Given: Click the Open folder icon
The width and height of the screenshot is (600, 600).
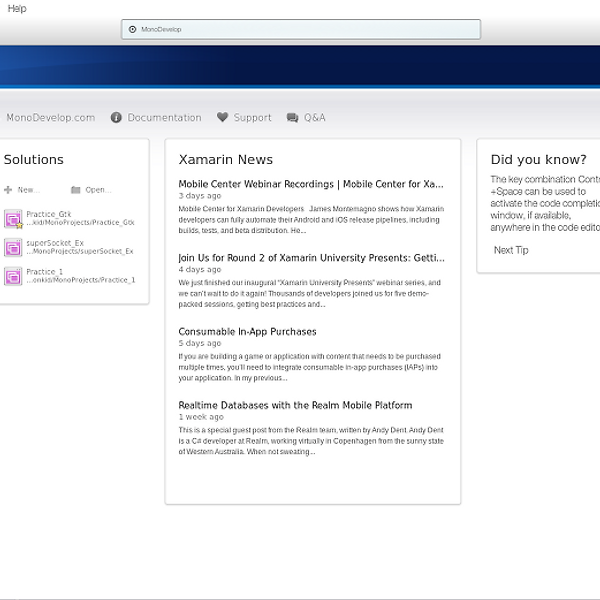Looking at the screenshot, I should click(76, 190).
